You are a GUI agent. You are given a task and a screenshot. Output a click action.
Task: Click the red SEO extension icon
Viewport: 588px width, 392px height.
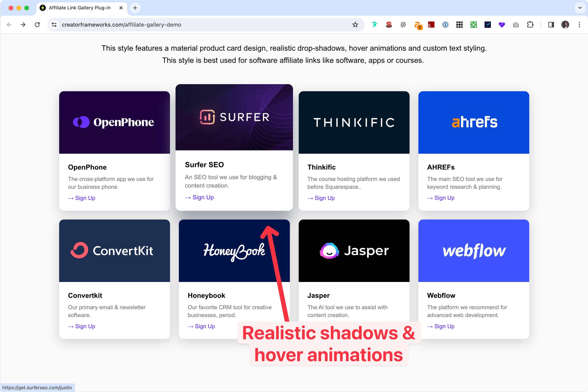389,24
